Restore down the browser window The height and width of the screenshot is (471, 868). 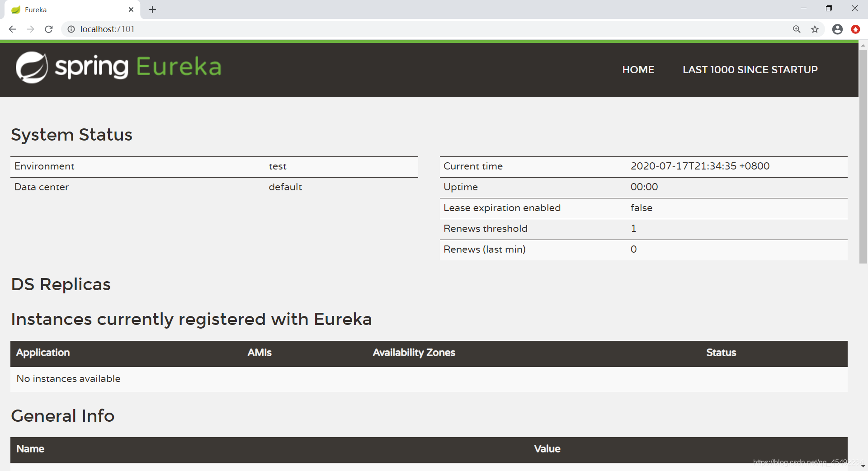829,8
